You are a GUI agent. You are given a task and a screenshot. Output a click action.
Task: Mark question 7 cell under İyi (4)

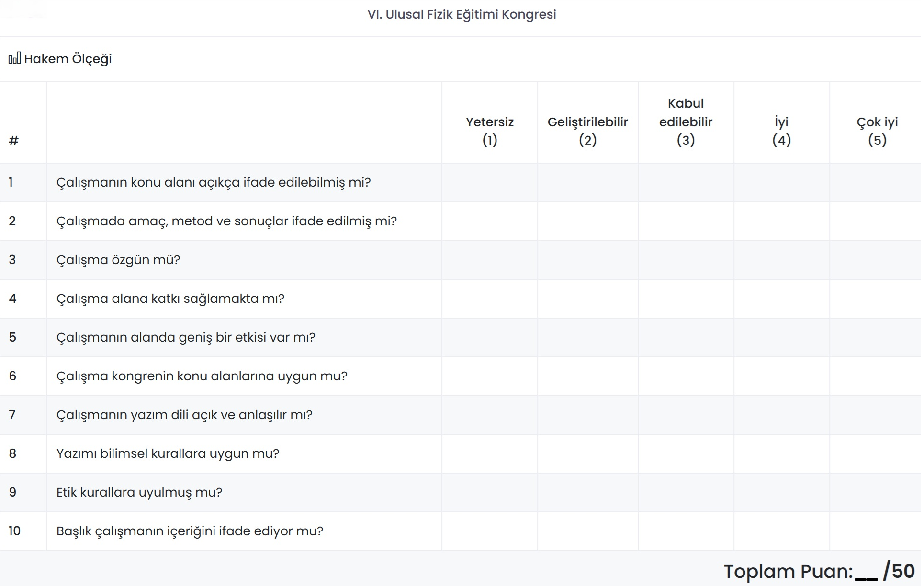(x=781, y=415)
